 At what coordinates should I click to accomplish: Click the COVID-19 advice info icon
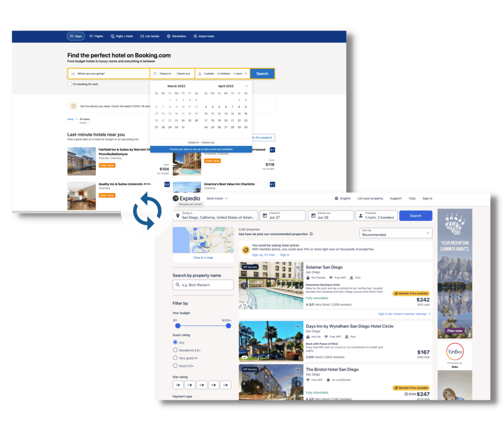(x=73, y=106)
